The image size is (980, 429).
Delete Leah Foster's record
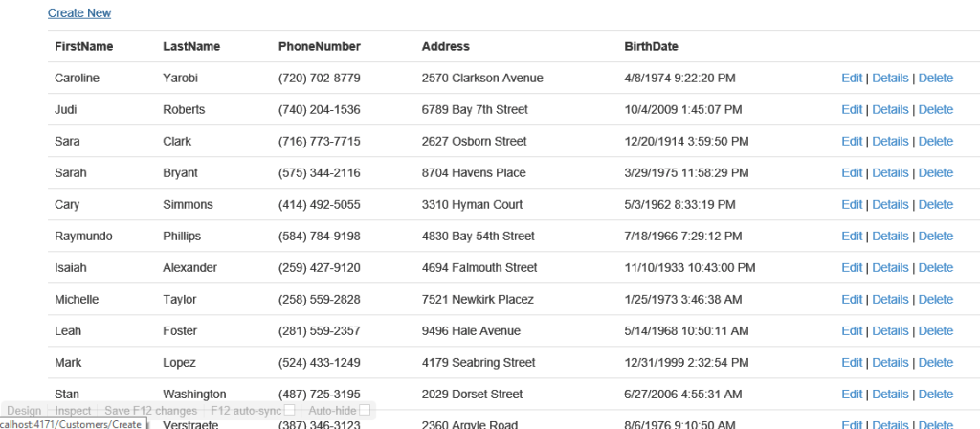point(936,330)
